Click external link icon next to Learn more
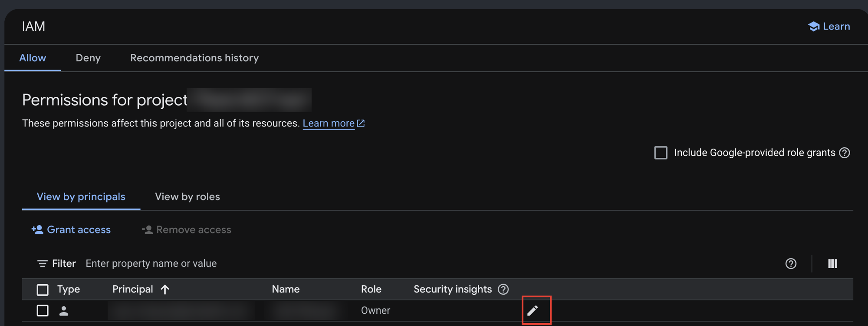This screenshot has height=326, width=868. pyautogui.click(x=361, y=123)
